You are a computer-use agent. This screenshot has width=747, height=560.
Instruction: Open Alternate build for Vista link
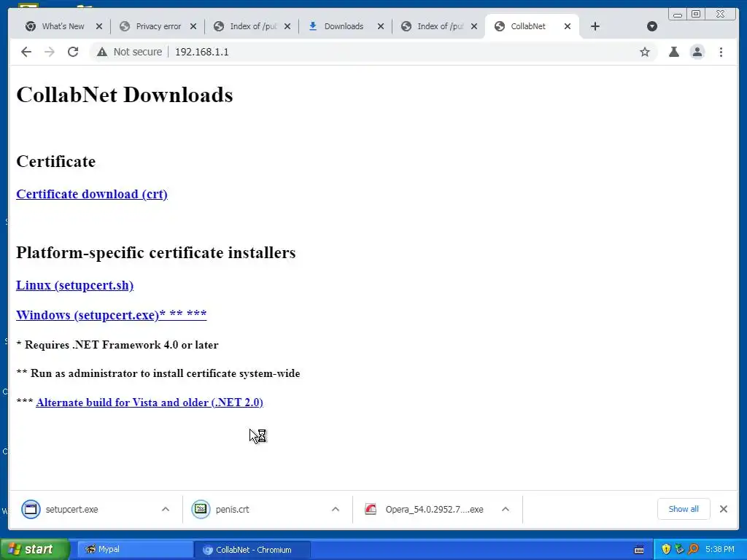tap(150, 402)
